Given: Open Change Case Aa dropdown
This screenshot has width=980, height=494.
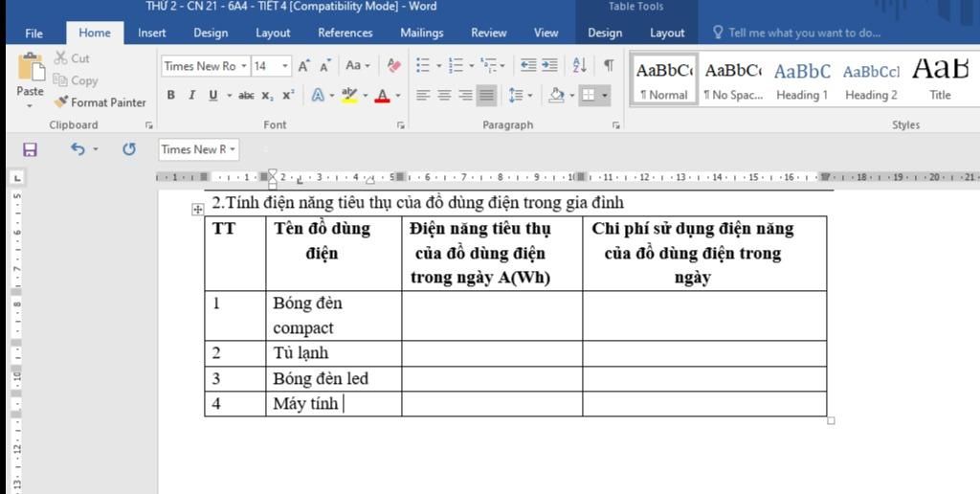Looking at the screenshot, I should (x=358, y=65).
